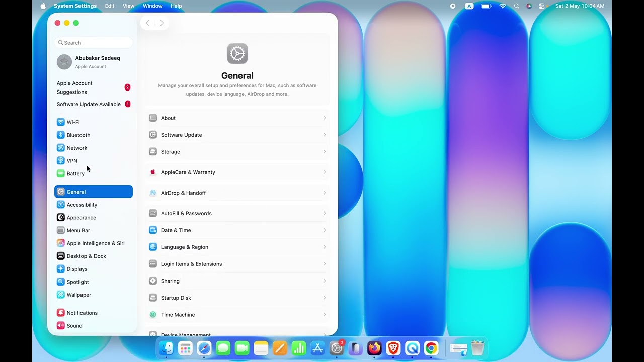Open AutoFill & Passwords row
The height and width of the screenshot is (362, 644).
coord(237,213)
